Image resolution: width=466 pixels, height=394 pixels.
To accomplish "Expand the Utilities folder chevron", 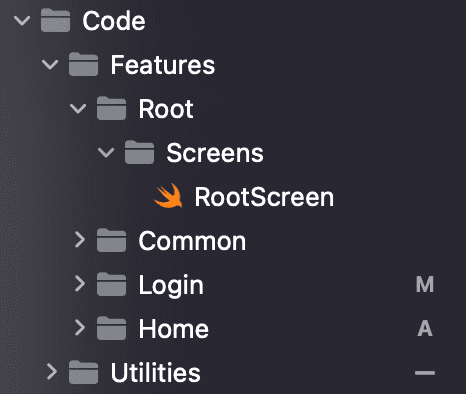I will pos(52,372).
